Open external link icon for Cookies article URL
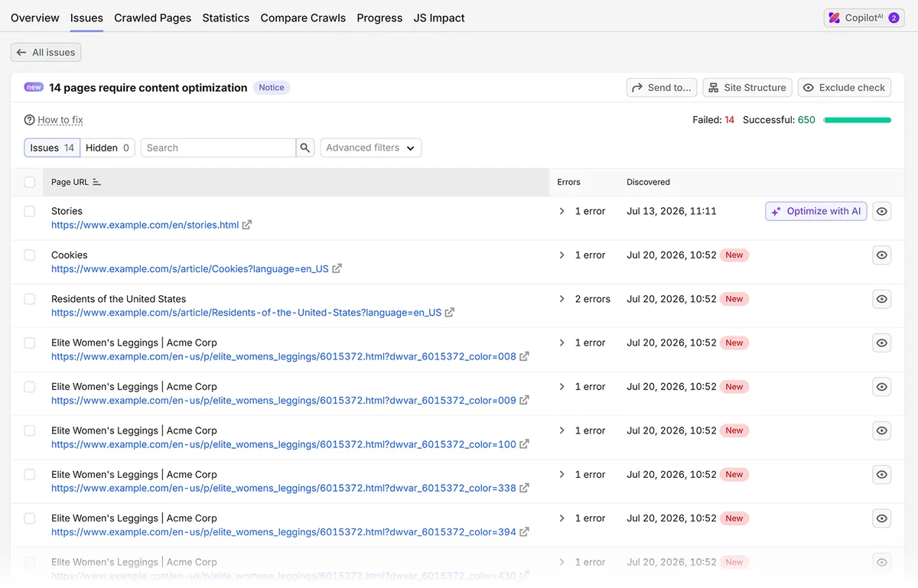The height and width of the screenshot is (588, 918). point(337,269)
